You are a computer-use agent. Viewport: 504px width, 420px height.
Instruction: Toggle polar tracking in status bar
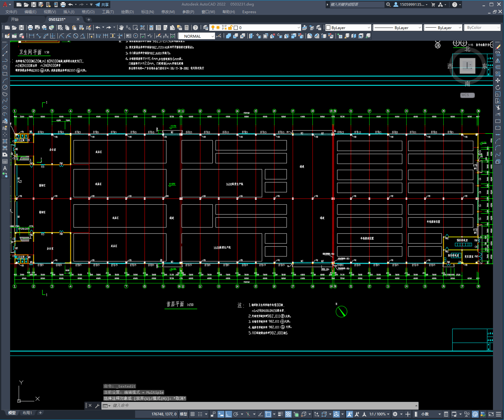click(x=236, y=414)
